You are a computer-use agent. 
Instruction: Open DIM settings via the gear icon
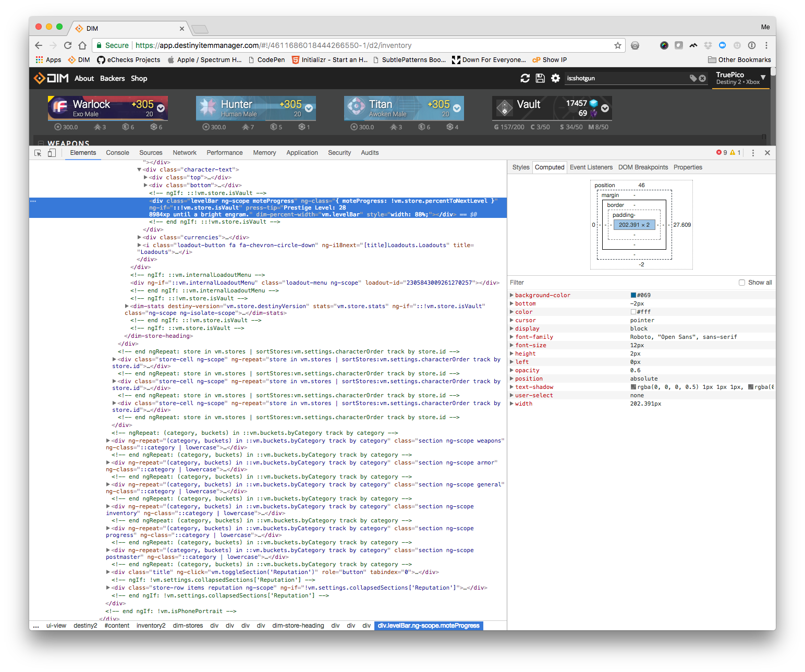tap(555, 78)
